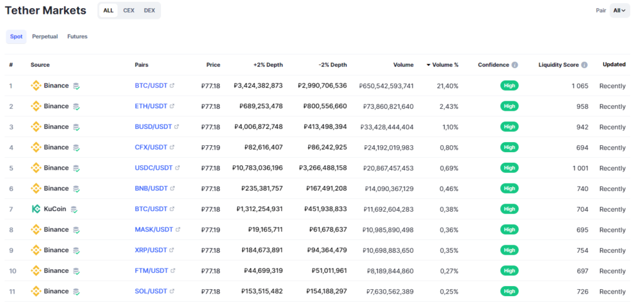Switch filter to DEX exchanges
This screenshot has width=644, height=303.
[x=149, y=10]
